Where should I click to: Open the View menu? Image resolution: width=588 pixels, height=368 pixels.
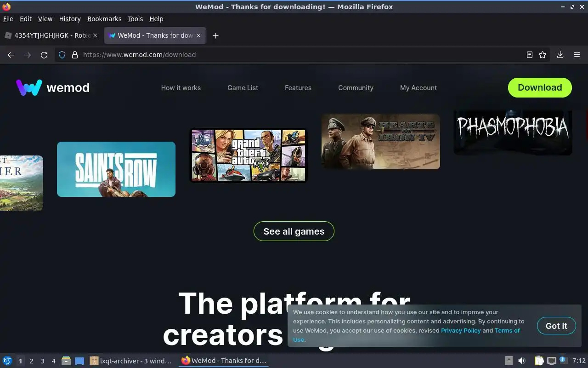[45, 19]
